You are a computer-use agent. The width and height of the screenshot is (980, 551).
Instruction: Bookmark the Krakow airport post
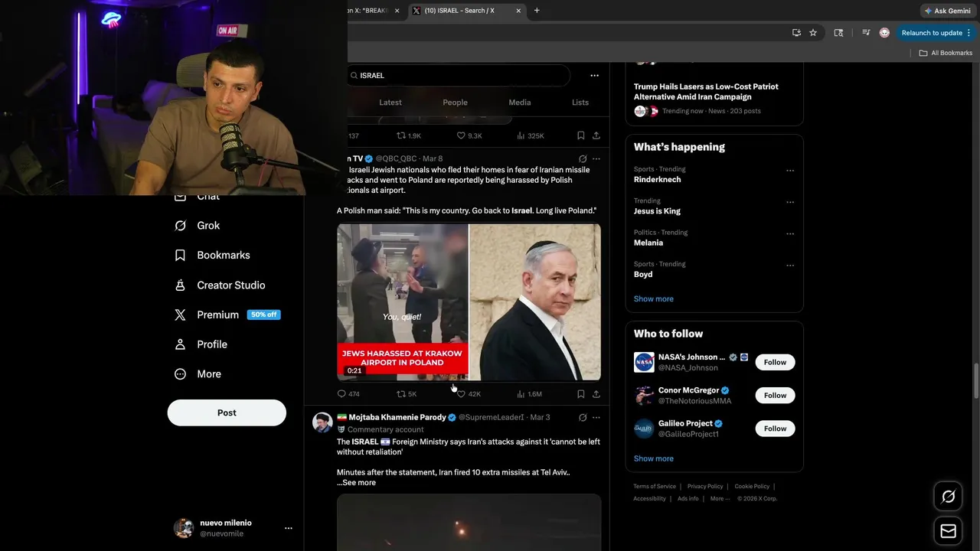581,394
